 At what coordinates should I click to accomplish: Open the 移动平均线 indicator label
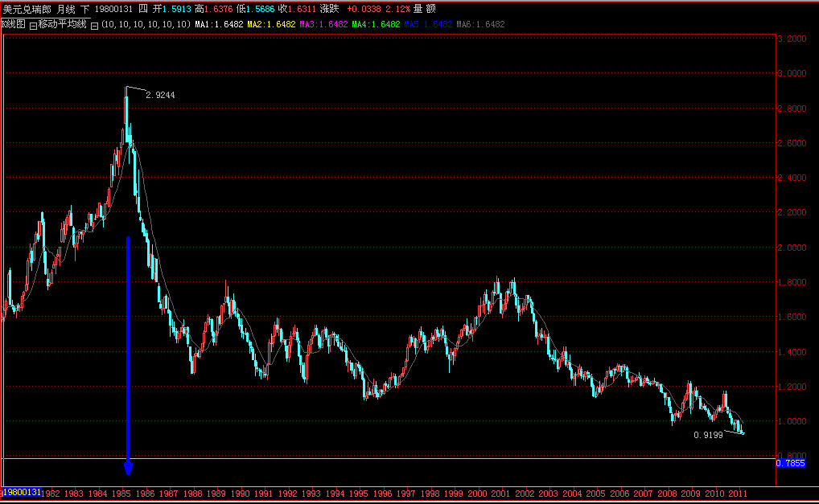pyautogui.click(x=62, y=24)
